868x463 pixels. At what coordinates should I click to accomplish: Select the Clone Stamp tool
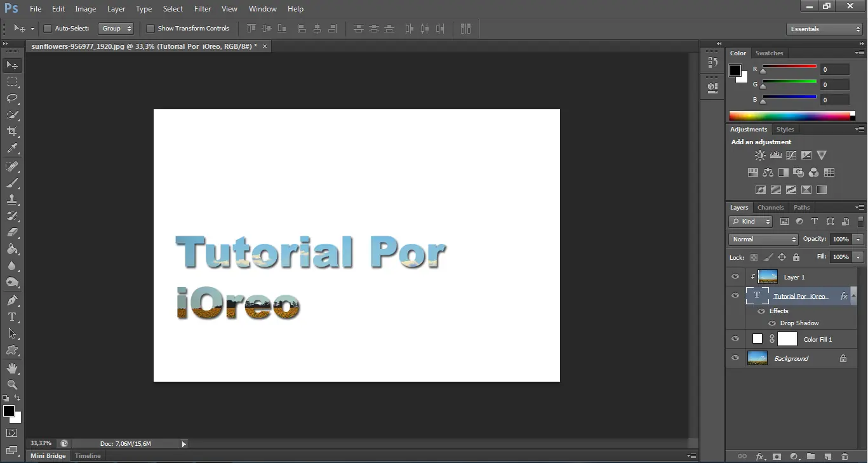pyautogui.click(x=12, y=199)
